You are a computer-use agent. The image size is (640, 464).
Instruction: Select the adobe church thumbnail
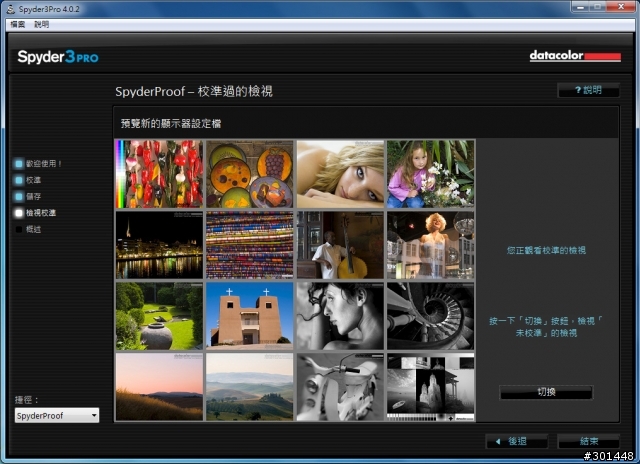tap(249, 316)
